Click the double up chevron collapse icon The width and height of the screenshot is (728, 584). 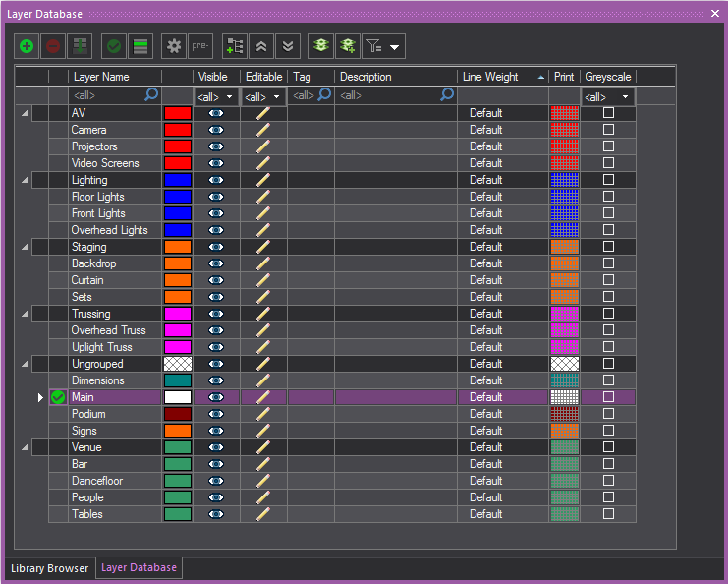coord(261,46)
